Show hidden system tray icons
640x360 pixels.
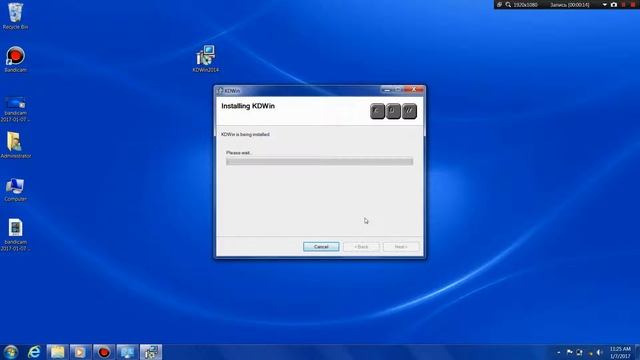click(558, 352)
